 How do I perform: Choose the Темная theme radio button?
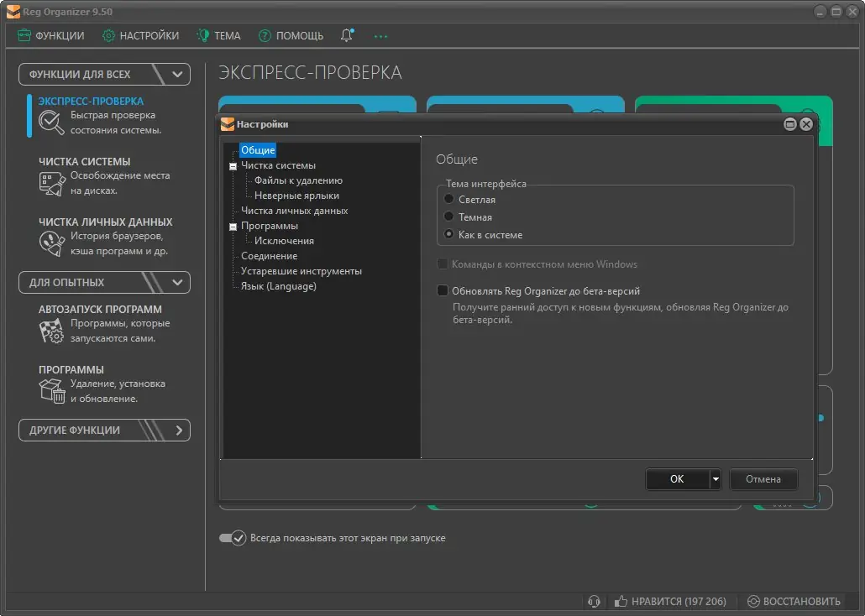pos(449,217)
